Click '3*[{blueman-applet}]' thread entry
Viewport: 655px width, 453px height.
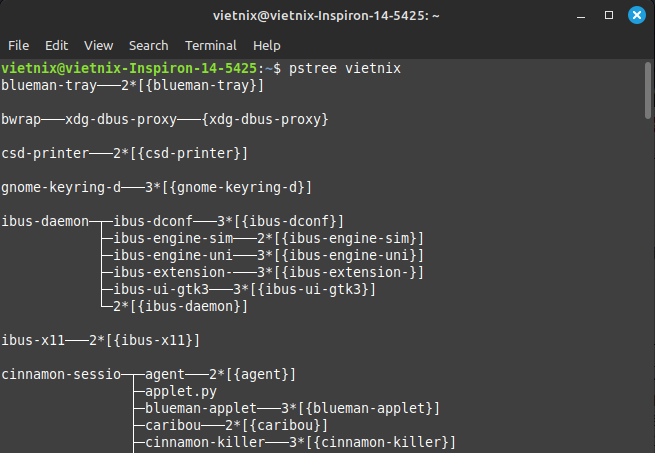tap(360, 408)
